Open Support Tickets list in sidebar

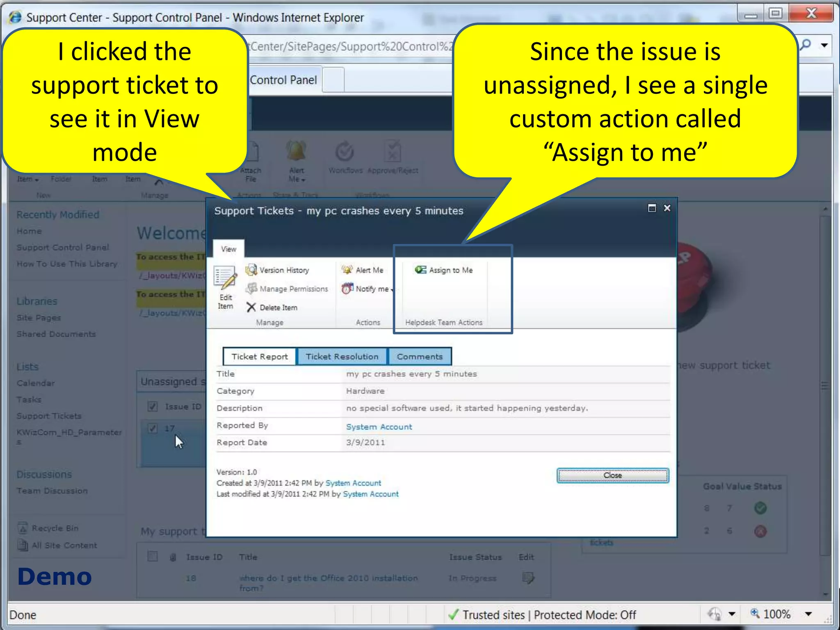coord(49,416)
